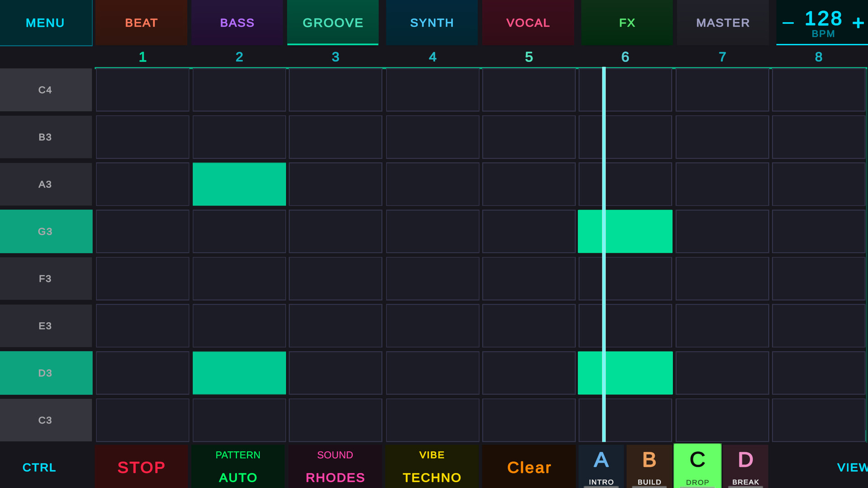The image size is (868, 488).
Task: Open the MENU panel
Action: [45, 23]
